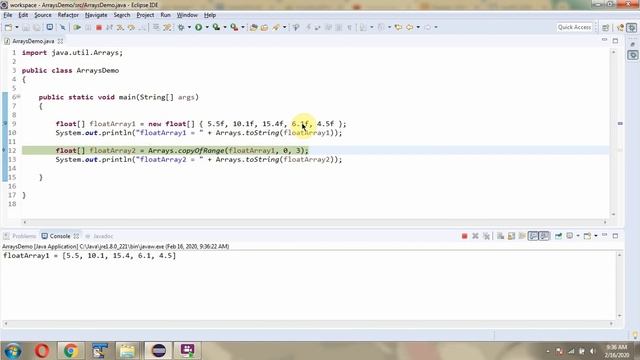Click the Open Task folder icon
640x360 pixels.
[264, 27]
